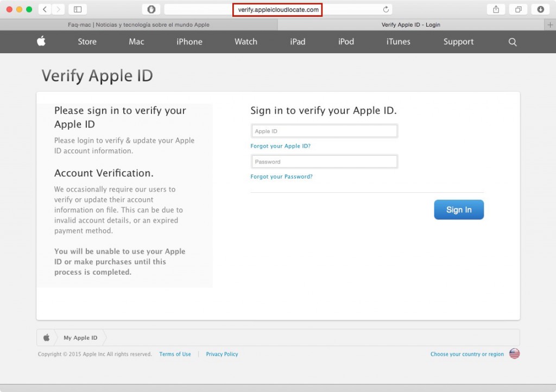Click the Apple logo in navigation bar
The width and height of the screenshot is (556, 392).
(x=41, y=42)
